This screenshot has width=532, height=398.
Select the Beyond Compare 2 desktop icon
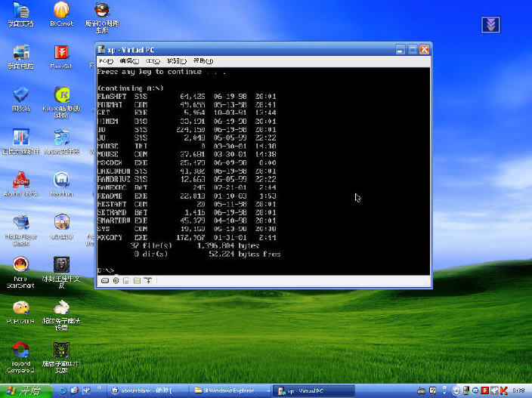[20, 358]
